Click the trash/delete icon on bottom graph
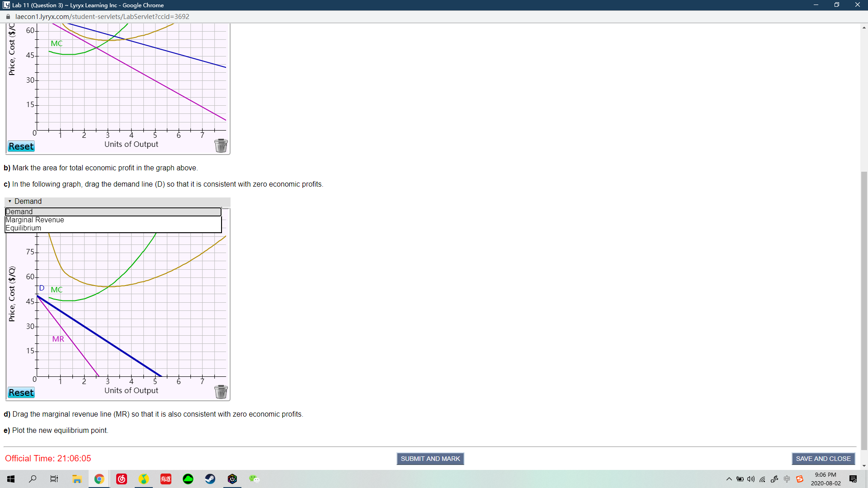Image resolution: width=868 pixels, height=488 pixels. (x=221, y=391)
